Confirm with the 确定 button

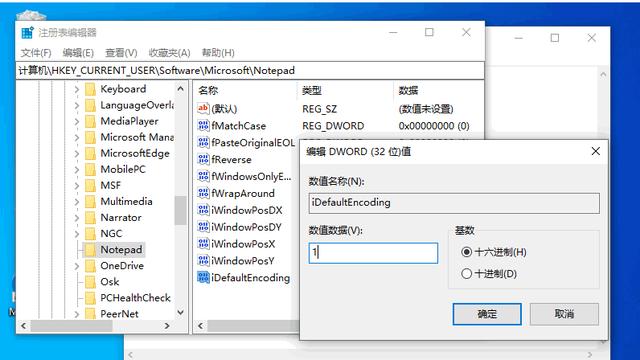pyautogui.click(x=487, y=314)
